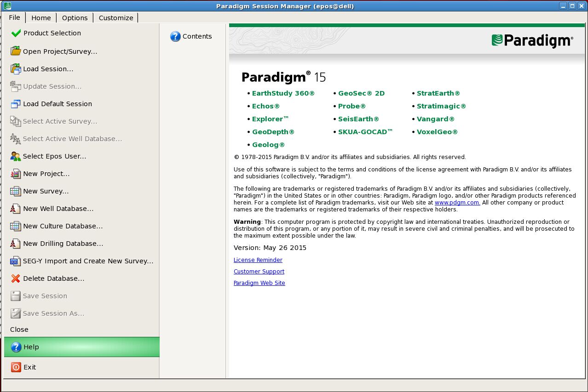Click the New Culture Database icon
The height and width of the screenshot is (392, 588).
click(16, 226)
